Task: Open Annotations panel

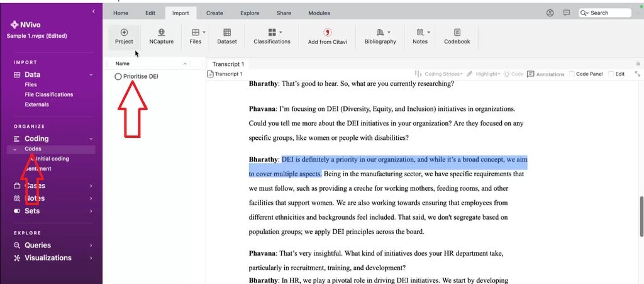Action: coord(545,74)
